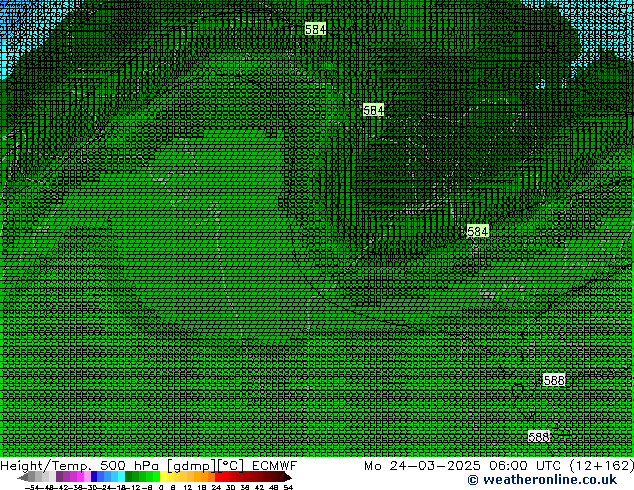The image size is (634, 490).
Task: Click the '12' legend scale value
Action: (188, 488)
